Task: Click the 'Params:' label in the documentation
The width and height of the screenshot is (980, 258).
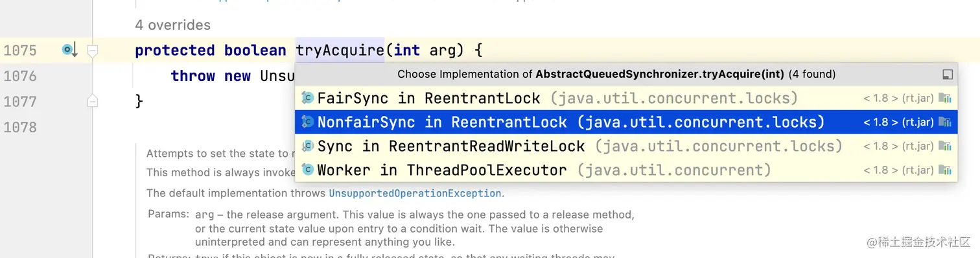Action: (169, 214)
